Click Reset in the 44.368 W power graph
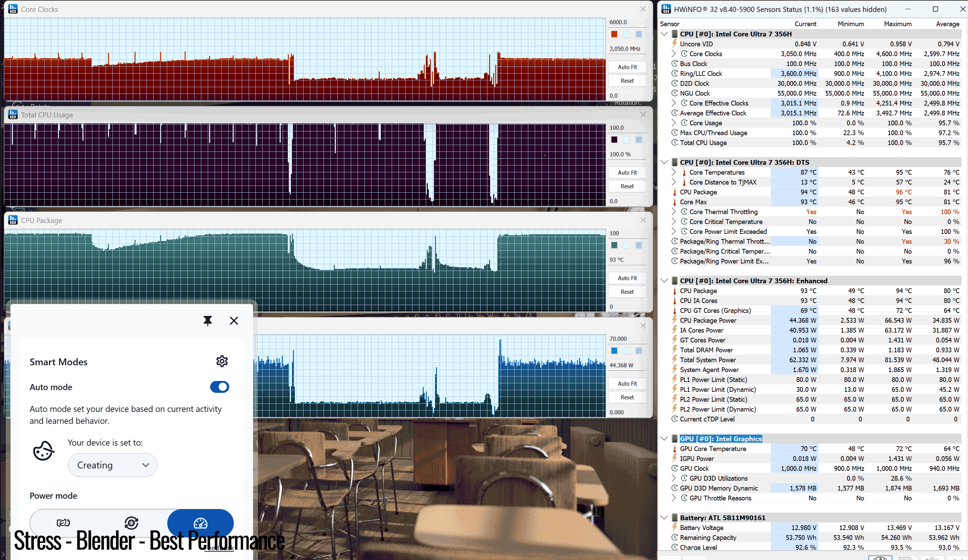The width and height of the screenshot is (968, 560). [627, 397]
